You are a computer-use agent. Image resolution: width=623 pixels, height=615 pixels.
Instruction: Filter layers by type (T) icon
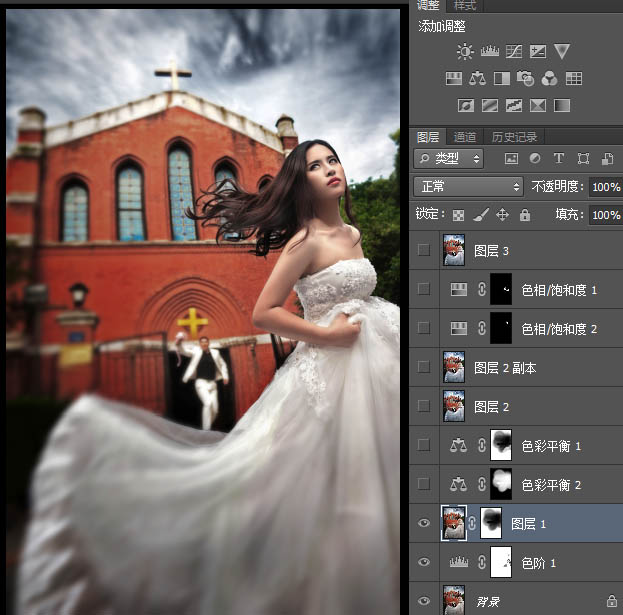(x=558, y=159)
